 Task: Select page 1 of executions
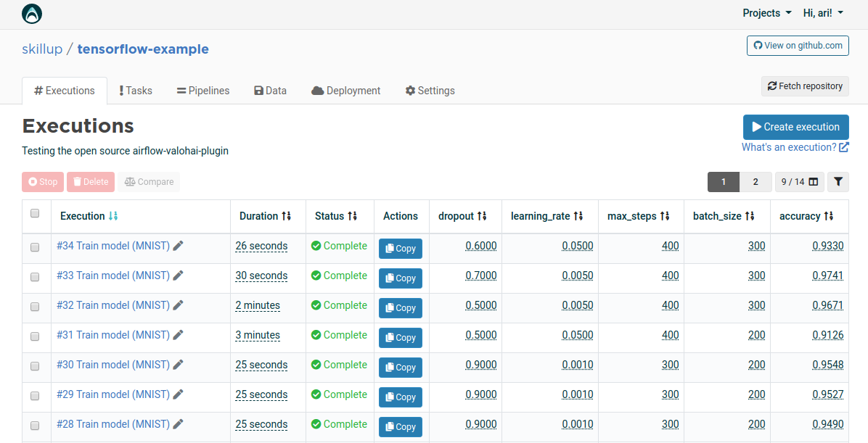tap(724, 182)
